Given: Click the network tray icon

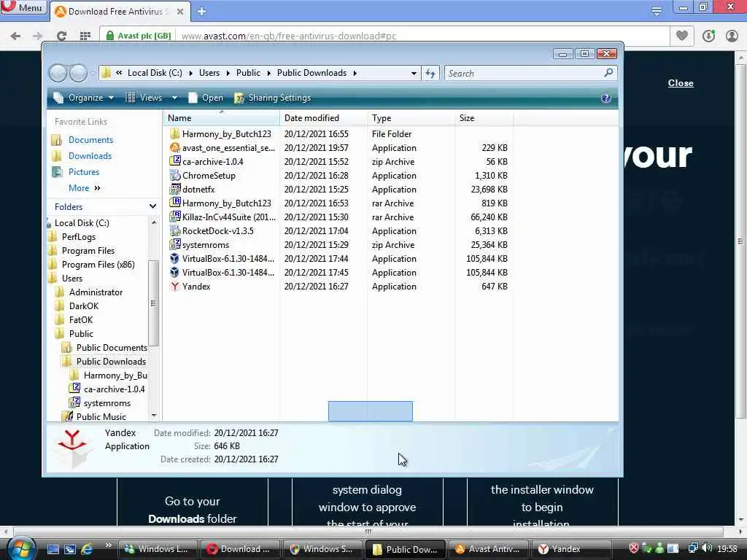Looking at the screenshot, I should coord(693,548).
